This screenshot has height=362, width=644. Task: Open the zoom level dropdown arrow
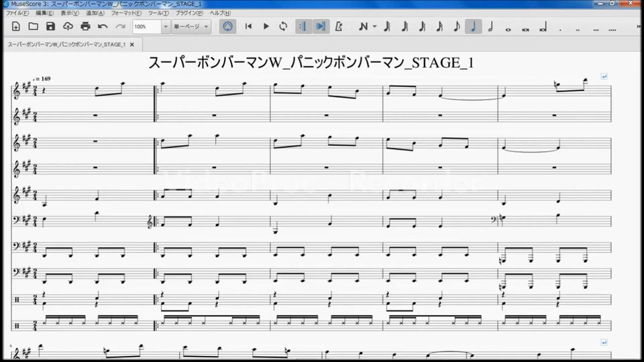(x=165, y=27)
